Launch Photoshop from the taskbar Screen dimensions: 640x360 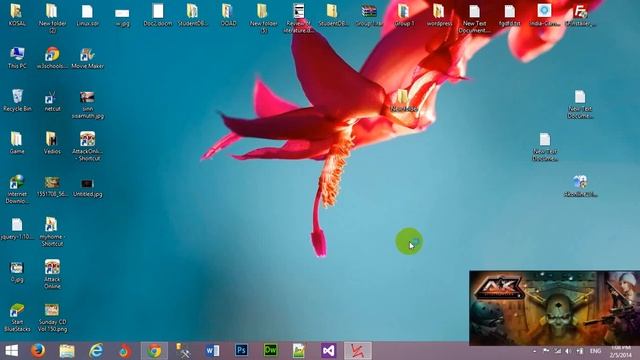coord(241,351)
